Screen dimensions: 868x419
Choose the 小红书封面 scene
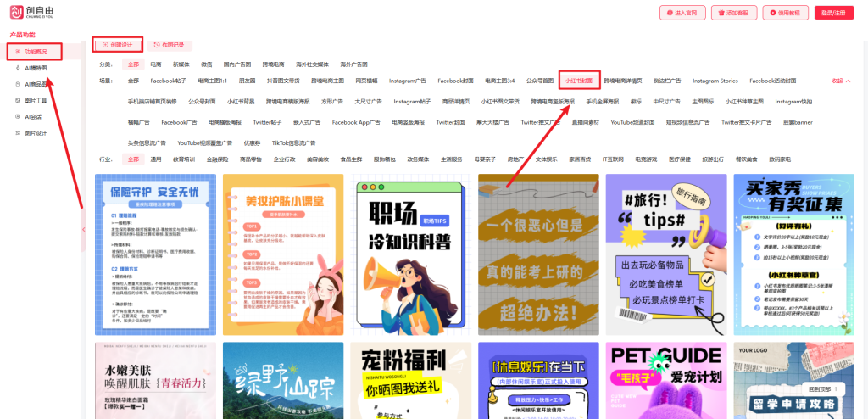click(x=578, y=81)
